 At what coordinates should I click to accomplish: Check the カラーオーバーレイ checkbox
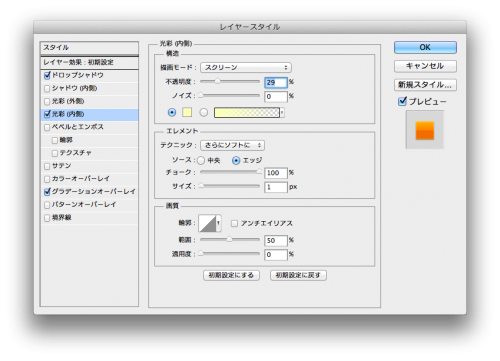click(47, 179)
